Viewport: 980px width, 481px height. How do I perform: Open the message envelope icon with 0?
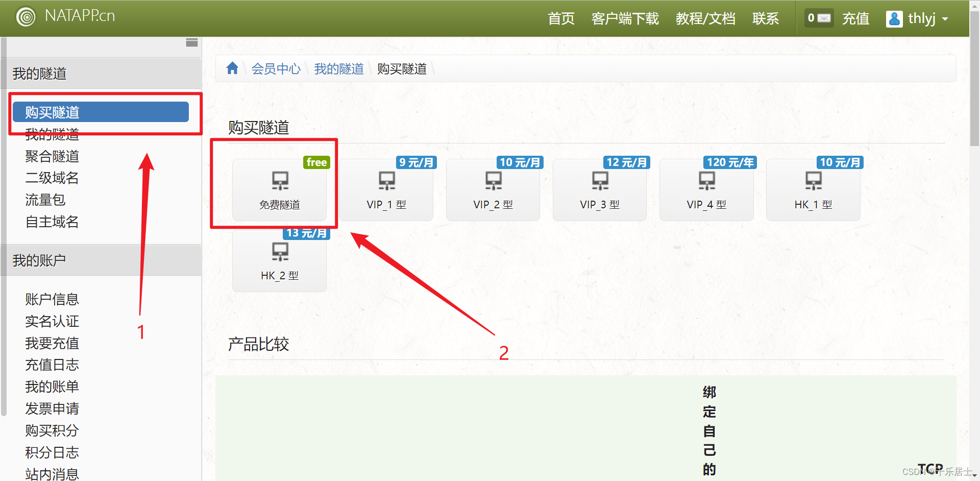click(x=819, y=18)
